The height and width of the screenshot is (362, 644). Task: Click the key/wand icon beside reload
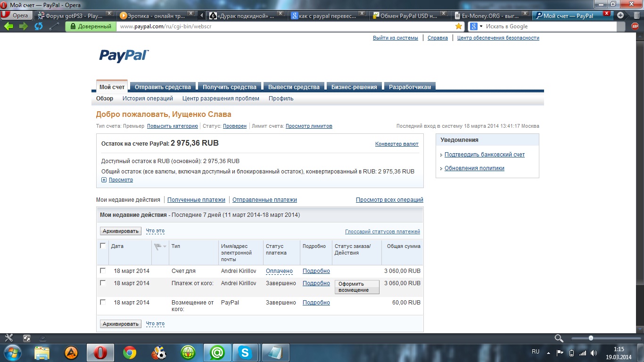tap(54, 26)
